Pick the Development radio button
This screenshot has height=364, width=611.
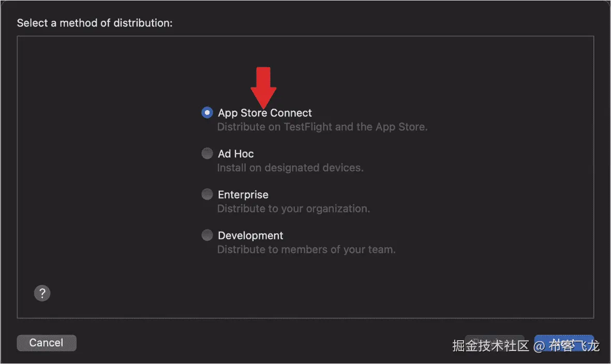pyautogui.click(x=207, y=235)
